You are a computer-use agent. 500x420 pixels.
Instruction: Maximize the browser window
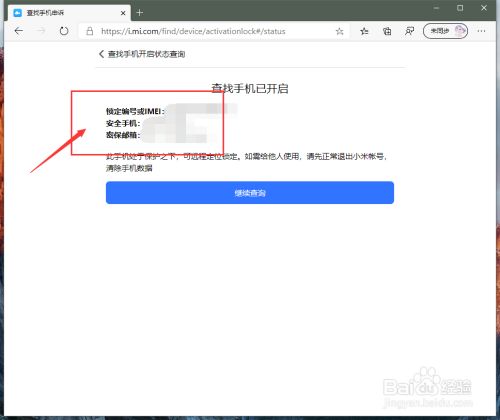click(460, 8)
